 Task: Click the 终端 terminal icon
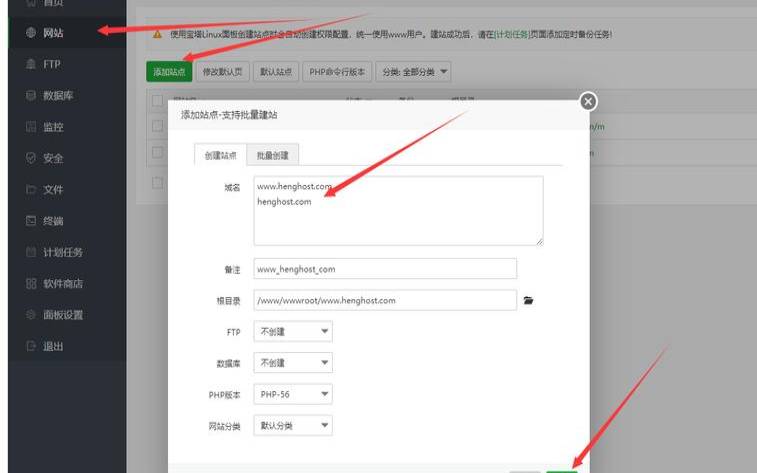click(31, 221)
